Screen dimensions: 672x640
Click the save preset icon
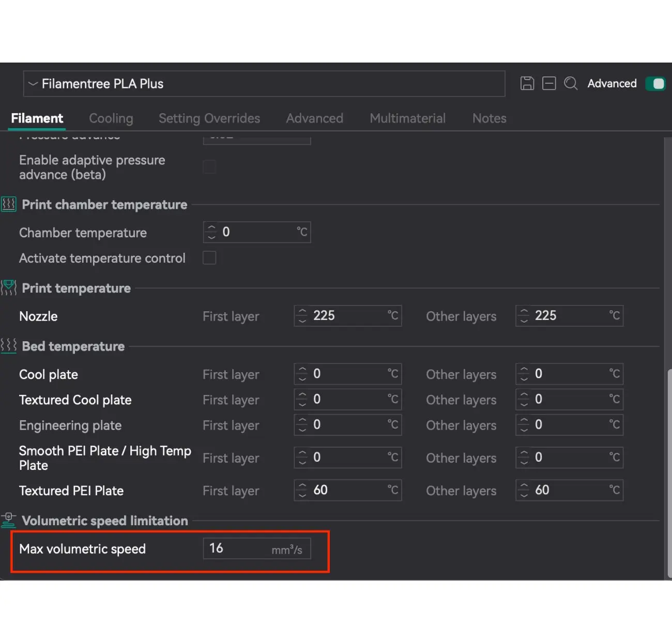point(527,83)
